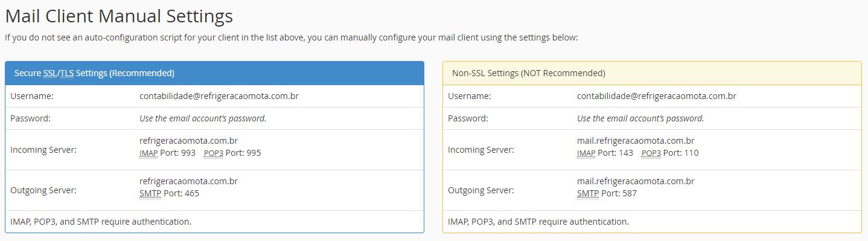This screenshot has height=241, width=868.
Task: Click the SMTP Port: 587 value
Action: pos(607,193)
